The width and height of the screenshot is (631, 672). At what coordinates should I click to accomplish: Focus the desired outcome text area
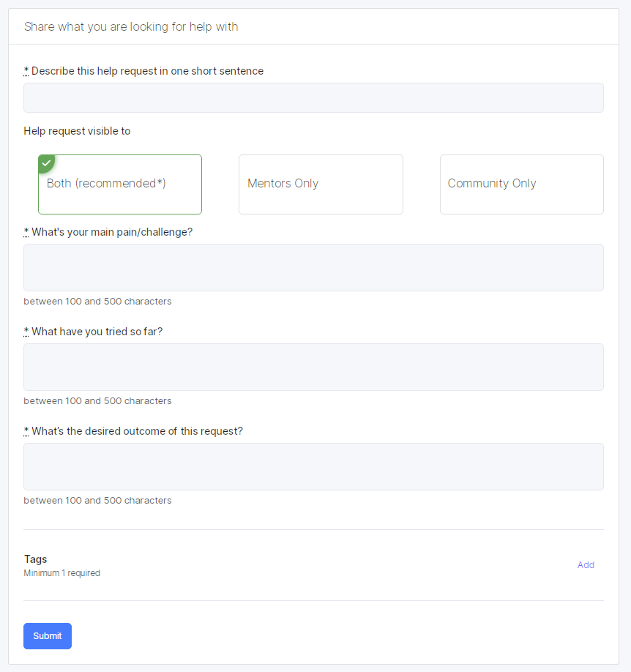click(313, 467)
